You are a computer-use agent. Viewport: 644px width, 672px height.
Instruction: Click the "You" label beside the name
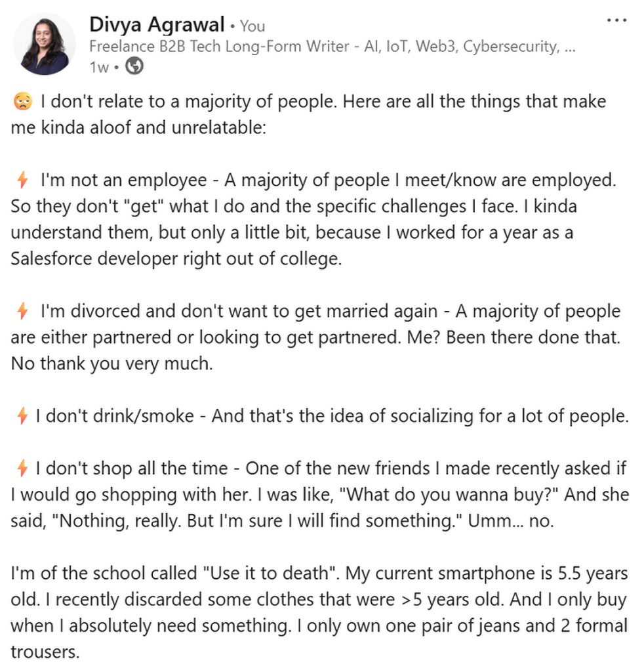pyautogui.click(x=252, y=26)
